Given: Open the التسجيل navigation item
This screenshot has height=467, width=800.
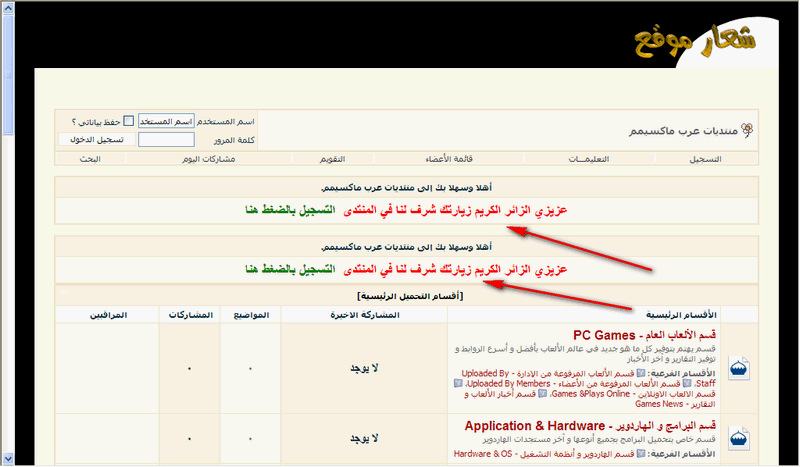Looking at the screenshot, I should [705, 159].
